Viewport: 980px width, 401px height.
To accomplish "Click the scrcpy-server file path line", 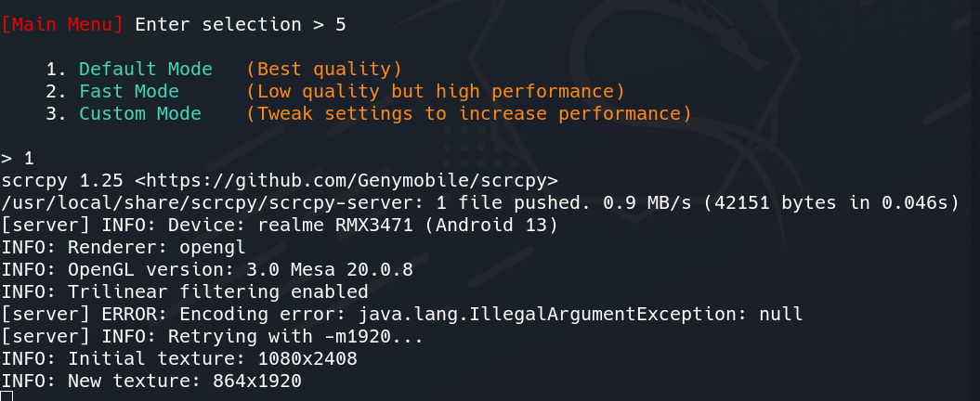I will (x=480, y=203).
